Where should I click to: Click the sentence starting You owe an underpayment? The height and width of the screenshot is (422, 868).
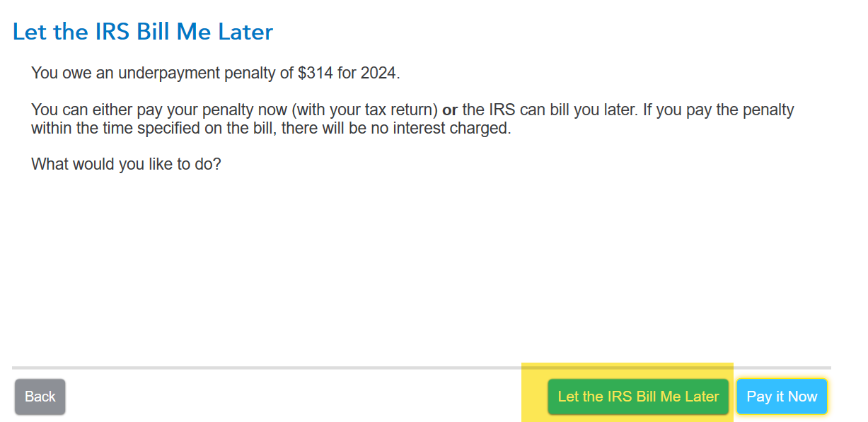click(216, 73)
